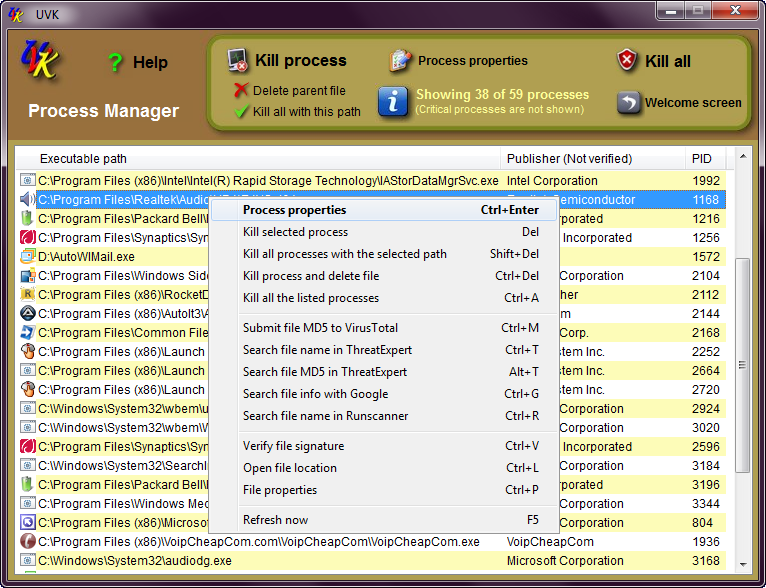Image resolution: width=766 pixels, height=588 pixels.
Task: Submit file MD5 to VirusTotal
Action: (384, 328)
